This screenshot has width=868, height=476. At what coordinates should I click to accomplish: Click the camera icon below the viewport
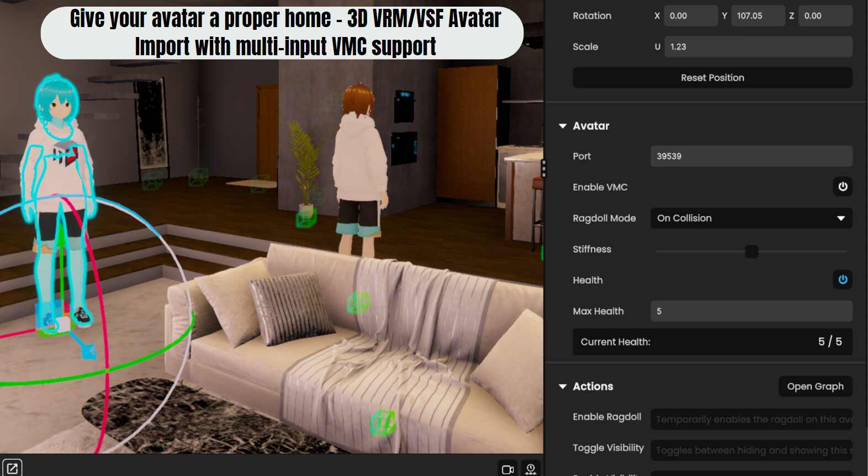(507, 469)
